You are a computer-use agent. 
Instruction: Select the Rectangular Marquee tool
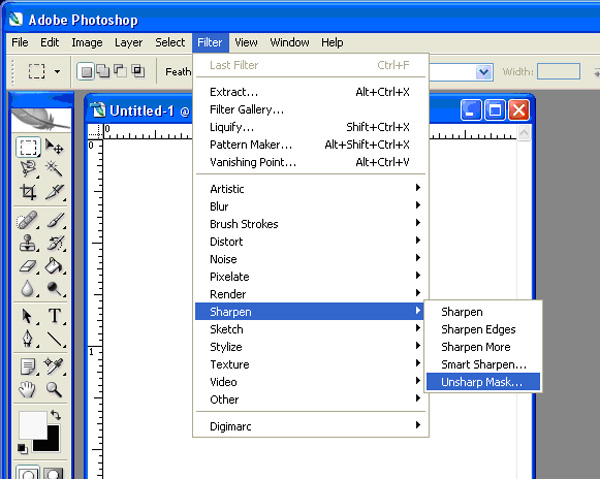[x=28, y=148]
